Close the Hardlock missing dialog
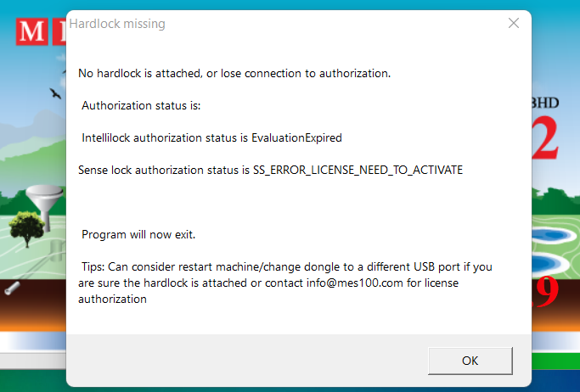The width and height of the screenshot is (580, 392). pos(514,23)
